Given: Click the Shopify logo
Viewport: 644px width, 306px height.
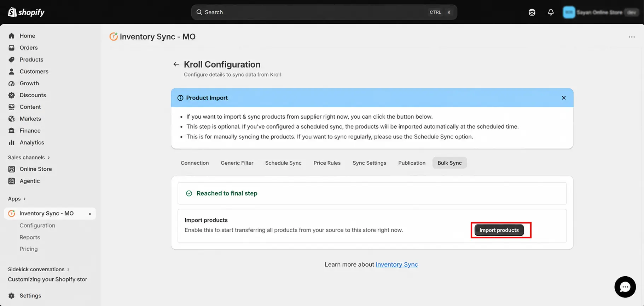Looking at the screenshot, I should tap(26, 12).
